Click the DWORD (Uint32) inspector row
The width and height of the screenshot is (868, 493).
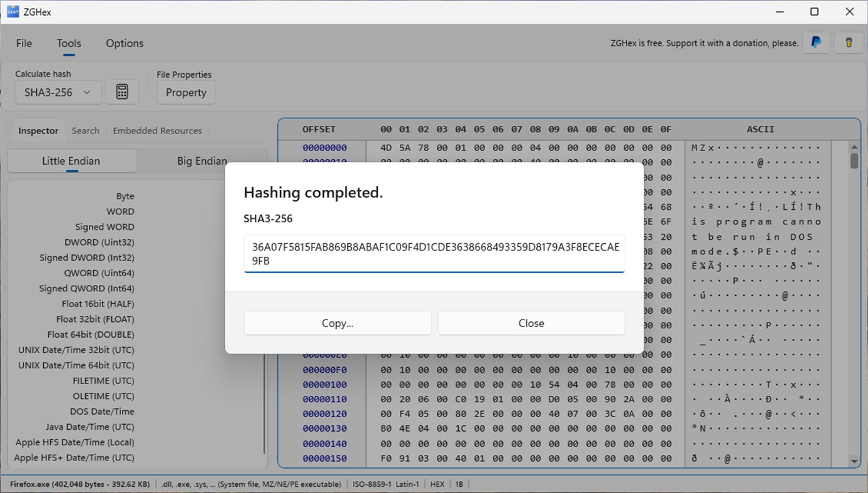(x=100, y=242)
